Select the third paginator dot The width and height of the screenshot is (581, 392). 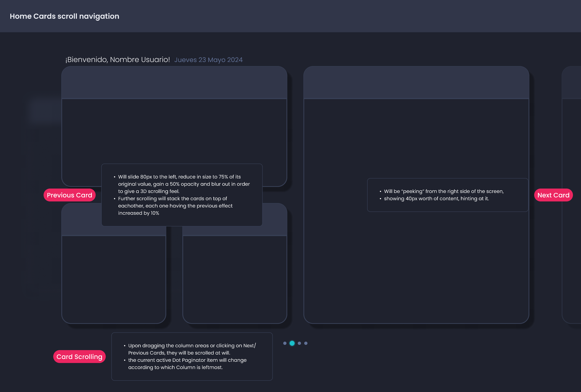(299, 343)
